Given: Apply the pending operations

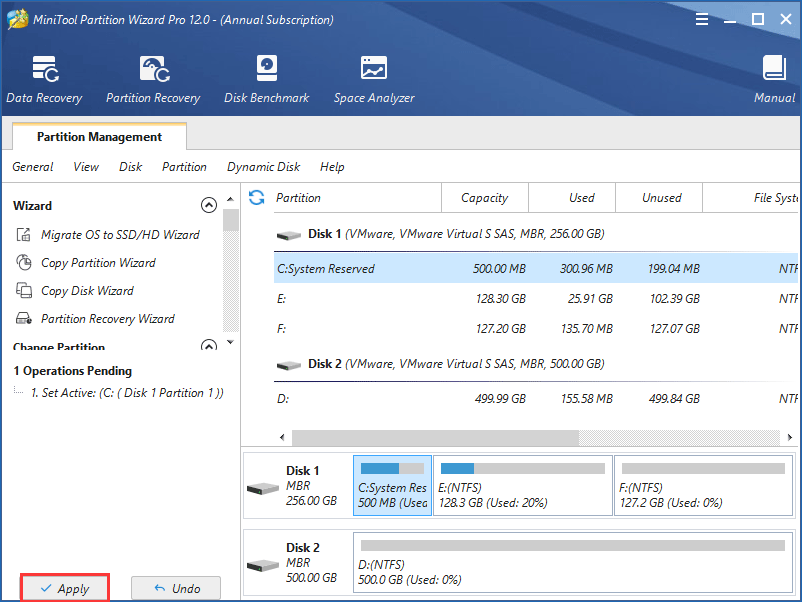Looking at the screenshot, I should (65, 589).
